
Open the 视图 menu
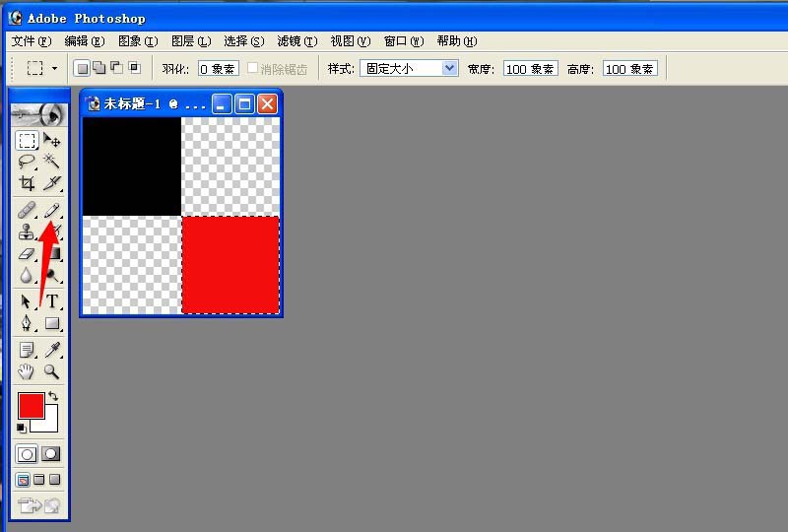tap(351, 41)
